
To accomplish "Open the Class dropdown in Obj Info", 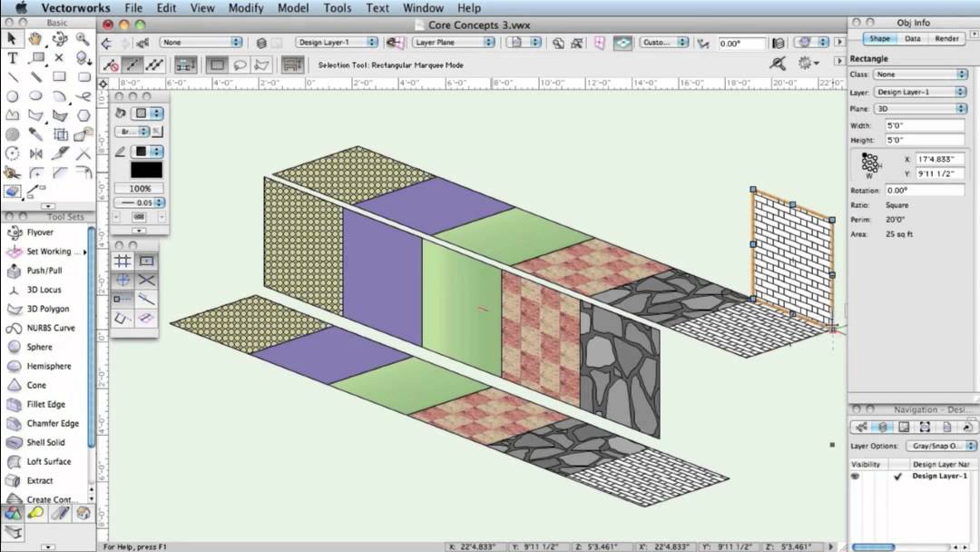I will point(920,74).
